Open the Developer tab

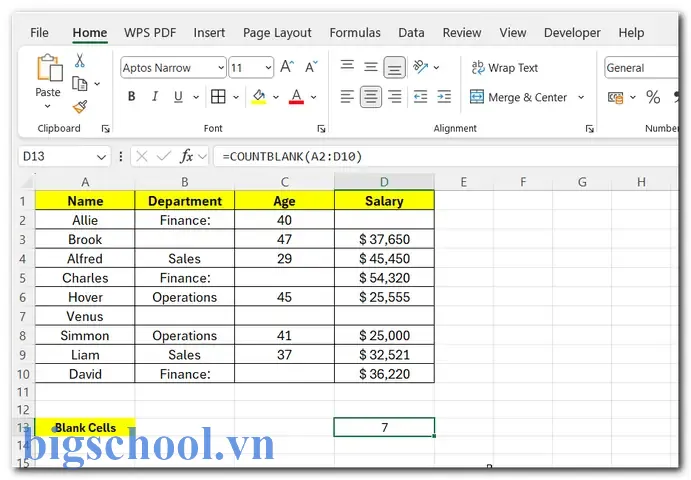tap(572, 33)
